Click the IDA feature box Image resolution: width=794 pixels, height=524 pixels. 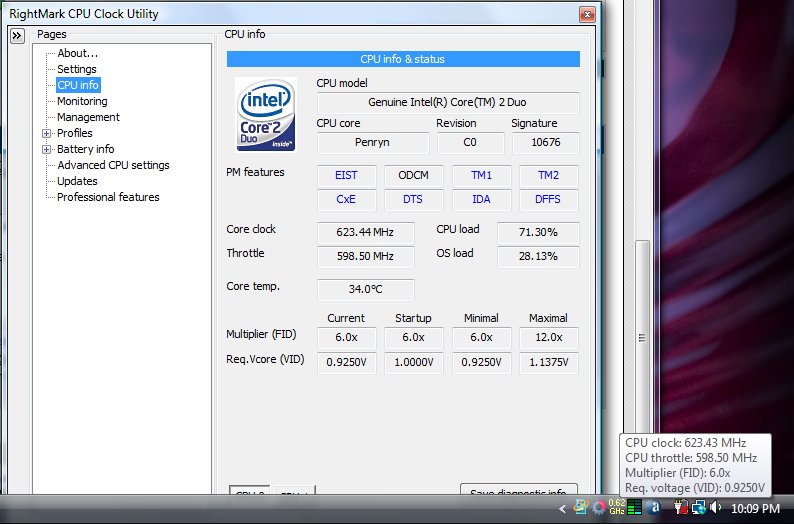(x=481, y=199)
